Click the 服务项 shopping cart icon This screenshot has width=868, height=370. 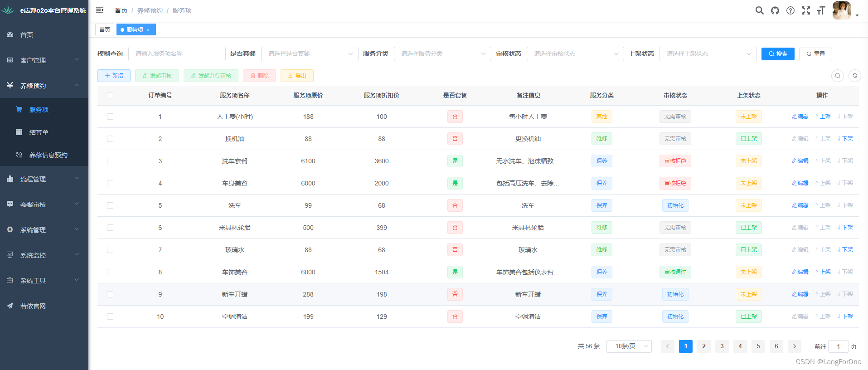click(19, 109)
